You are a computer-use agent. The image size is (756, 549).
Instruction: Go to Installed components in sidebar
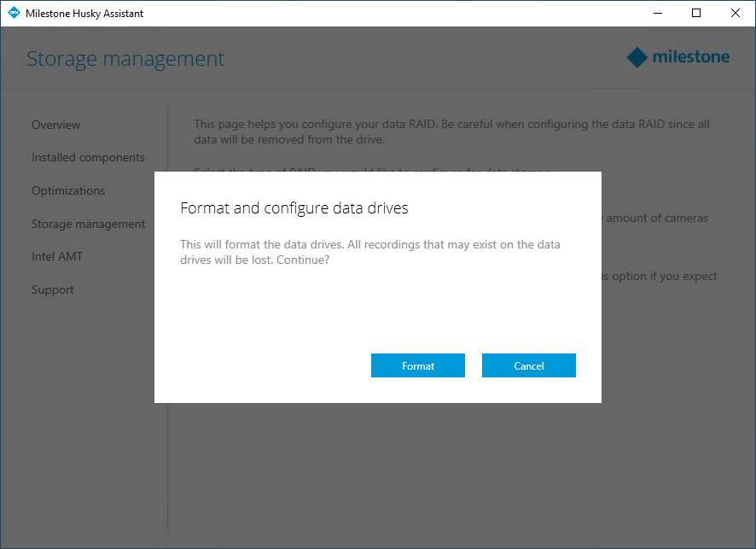tap(88, 158)
